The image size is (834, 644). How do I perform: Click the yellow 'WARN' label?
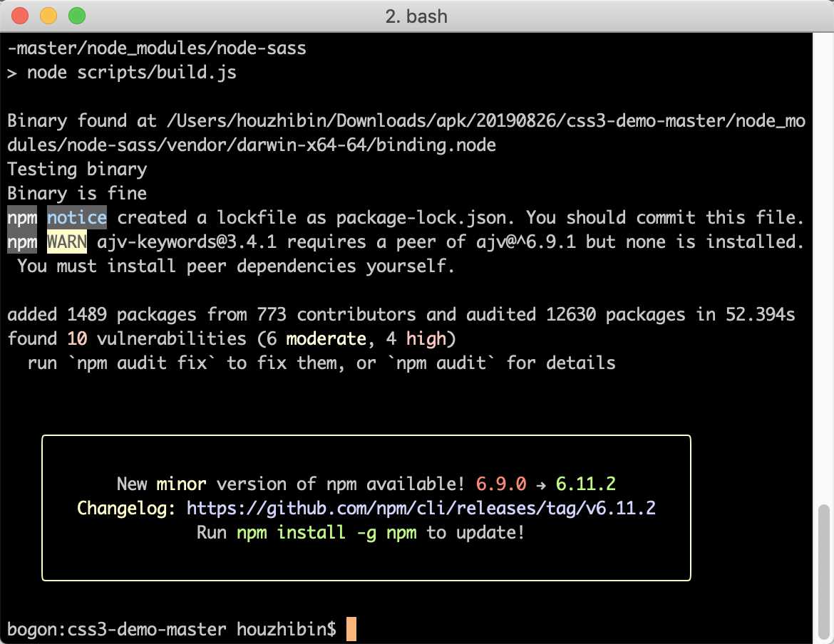[x=67, y=242]
